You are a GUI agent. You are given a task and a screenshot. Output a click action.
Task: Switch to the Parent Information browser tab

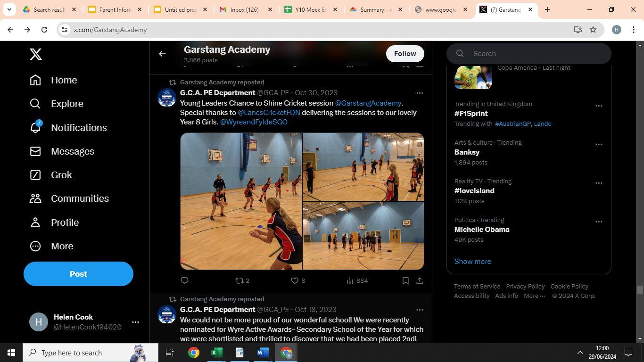tap(115, 9)
